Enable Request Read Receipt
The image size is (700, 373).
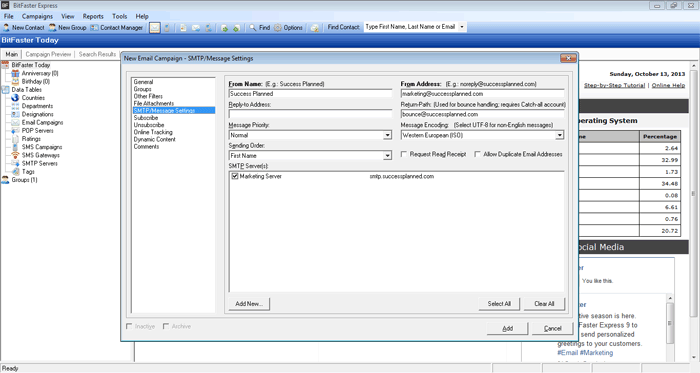[x=404, y=154]
